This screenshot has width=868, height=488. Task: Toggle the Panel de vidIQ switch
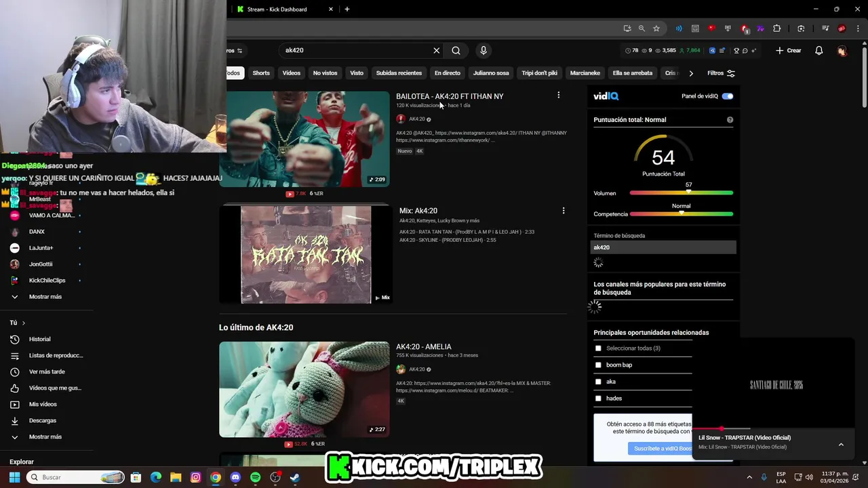[728, 96]
